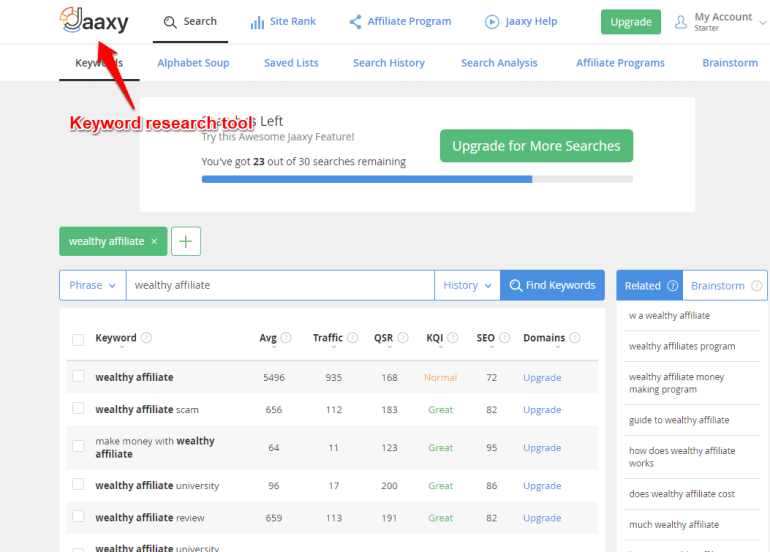This screenshot has height=552, width=770.
Task: Open the Saved Lists tab
Action: 291,63
